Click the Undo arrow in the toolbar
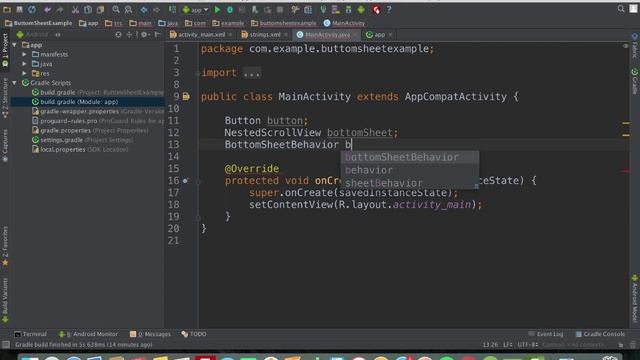 point(47,9)
